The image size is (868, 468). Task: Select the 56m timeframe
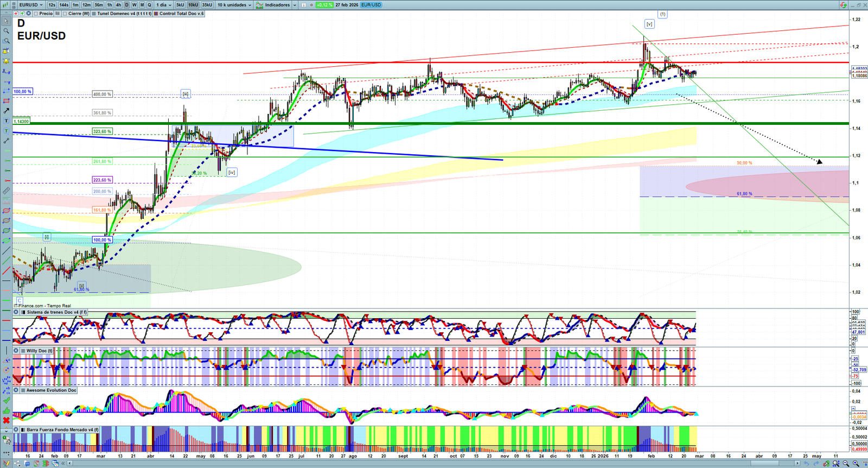coord(99,5)
